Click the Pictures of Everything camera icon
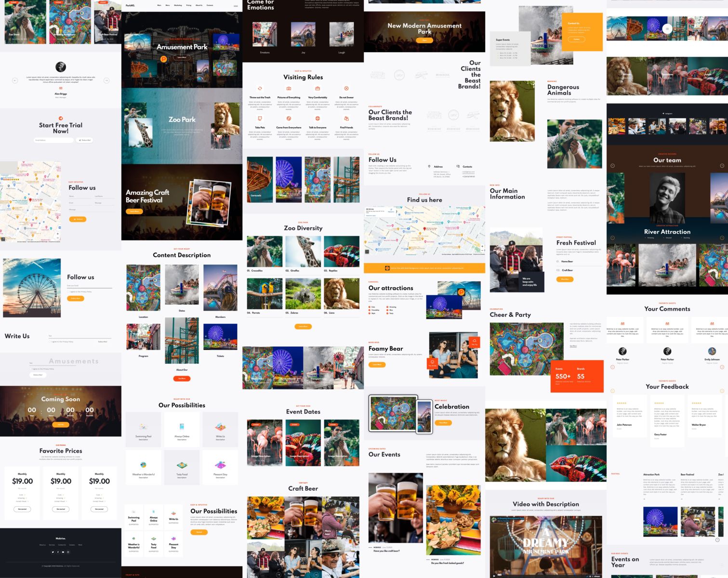This screenshot has width=728, height=578. (x=289, y=89)
